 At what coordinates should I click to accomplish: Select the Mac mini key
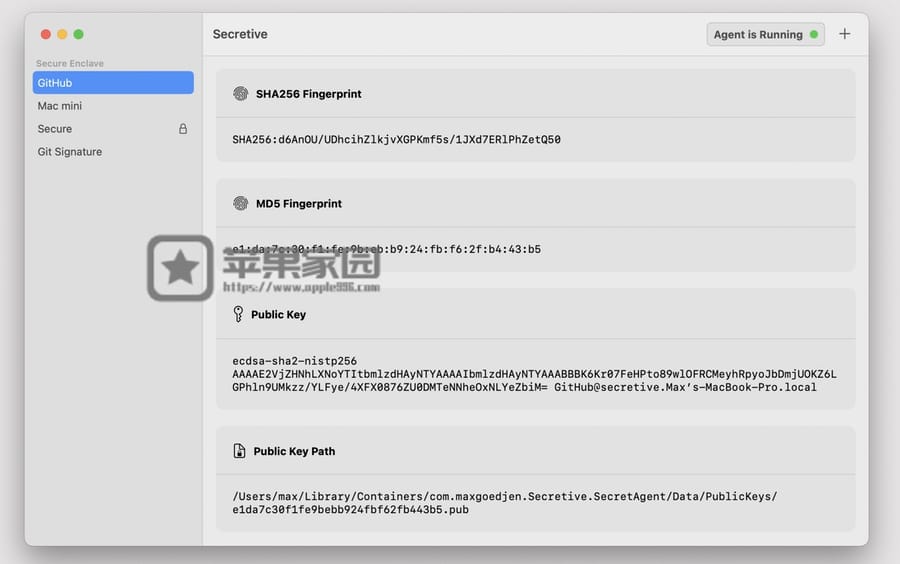[113, 106]
